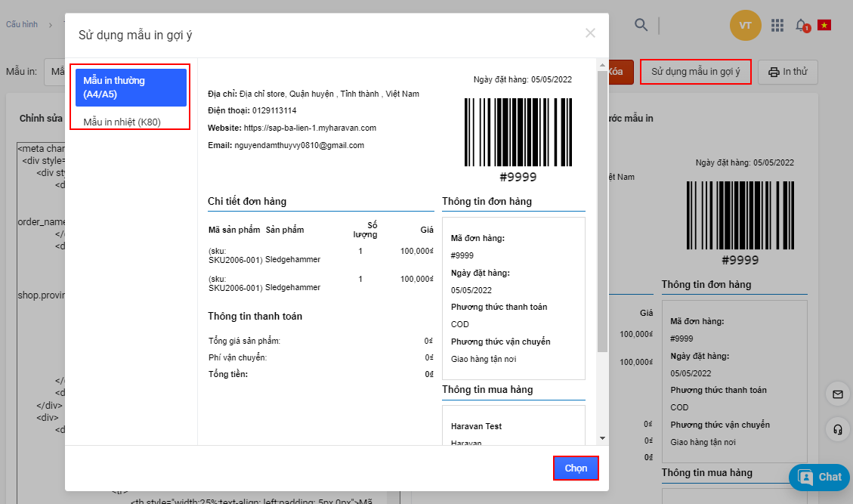Viewport: 853px width, 504px height.
Task: Open the apps grid menu icon
Action: pos(777,26)
